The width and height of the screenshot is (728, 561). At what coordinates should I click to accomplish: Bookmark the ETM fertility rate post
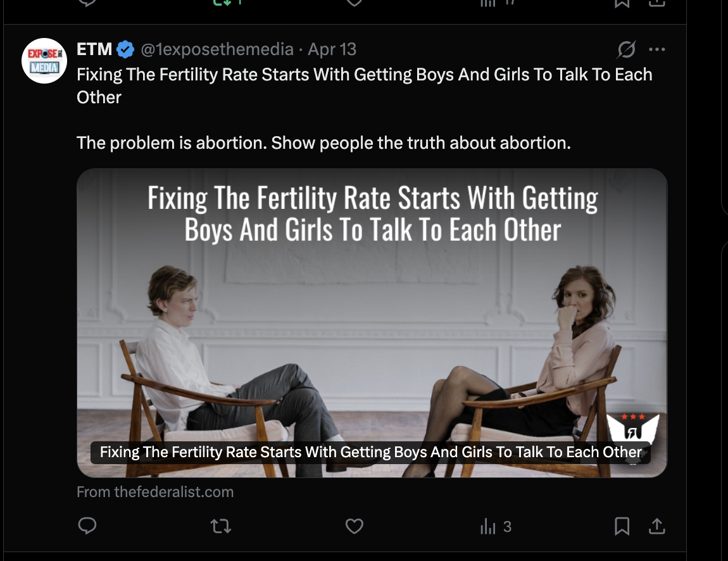(622, 526)
